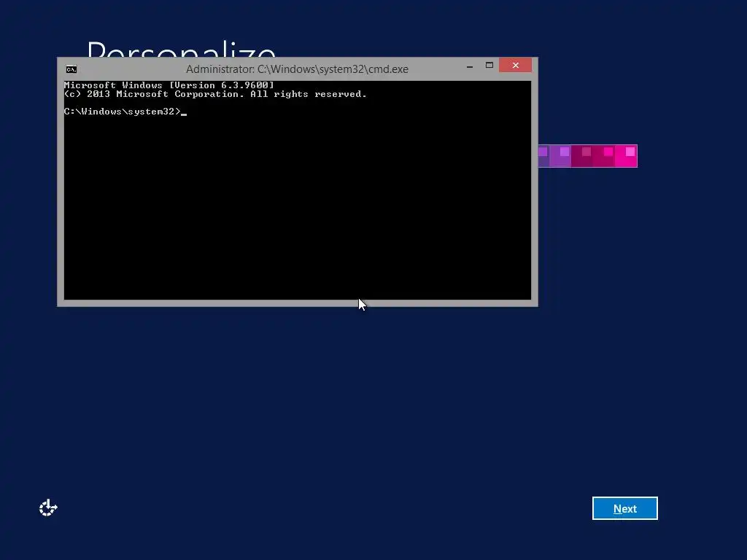
Task: Click the 'Administrator: C:\Windows\system32\cmd.exe' title text
Action: pyautogui.click(x=297, y=69)
